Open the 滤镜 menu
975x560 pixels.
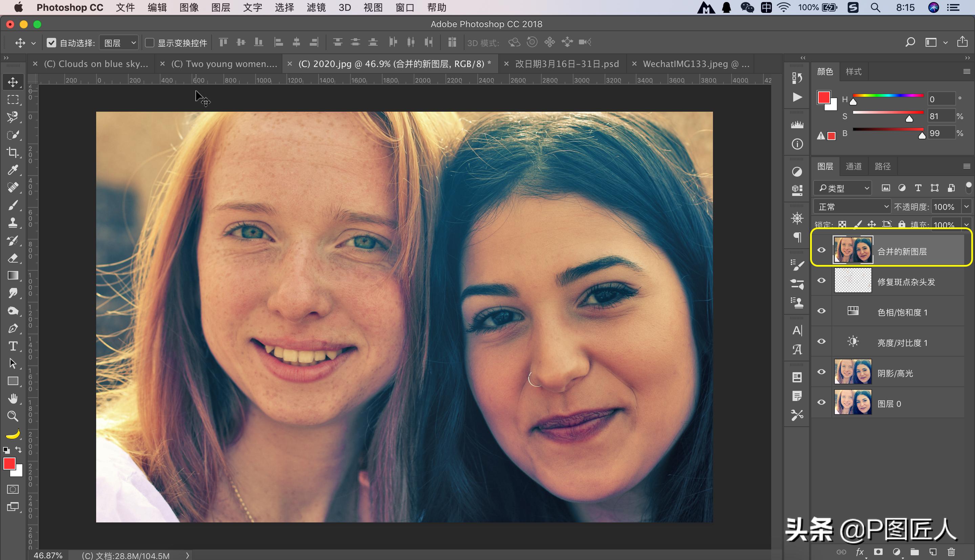pos(316,8)
